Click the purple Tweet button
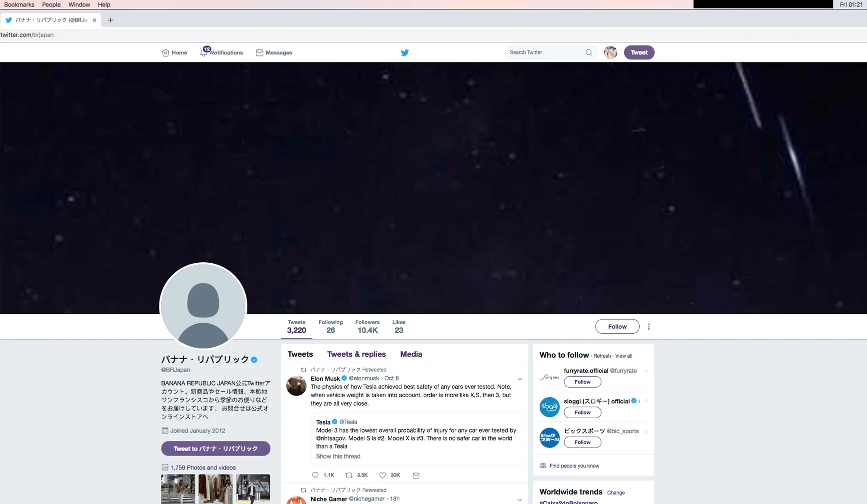867x504 pixels. [x=639, y=52]
